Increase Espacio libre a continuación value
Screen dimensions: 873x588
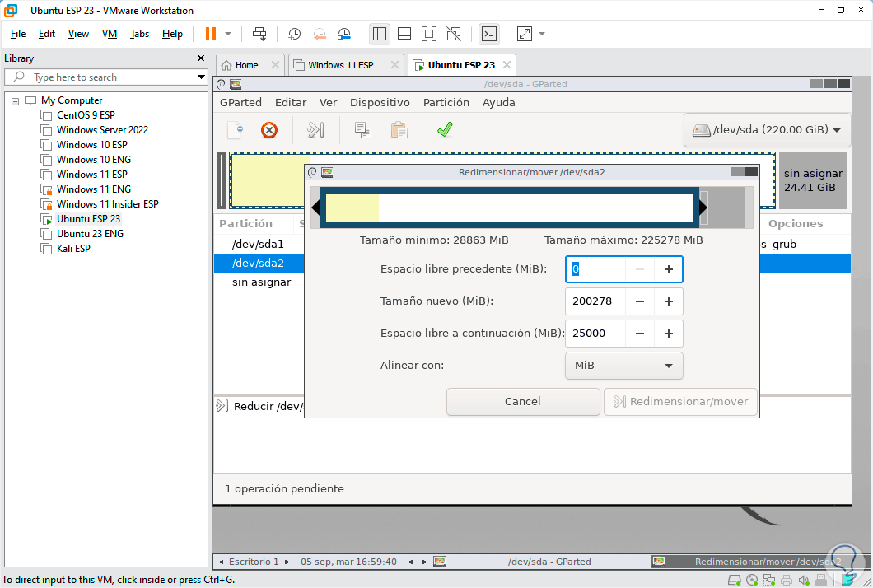tap(668, 334)
